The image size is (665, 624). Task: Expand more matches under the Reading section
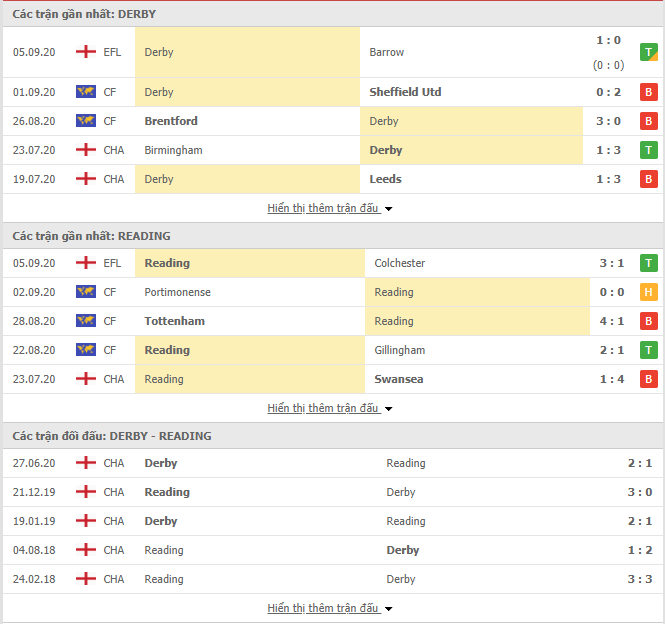(x=330, y=408)
